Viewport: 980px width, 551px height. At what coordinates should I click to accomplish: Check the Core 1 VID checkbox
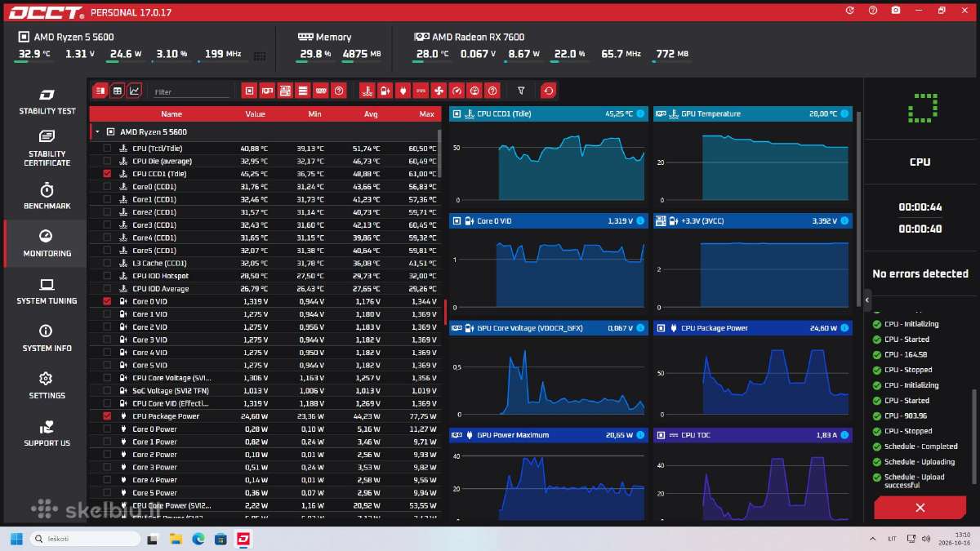(107, 314)
